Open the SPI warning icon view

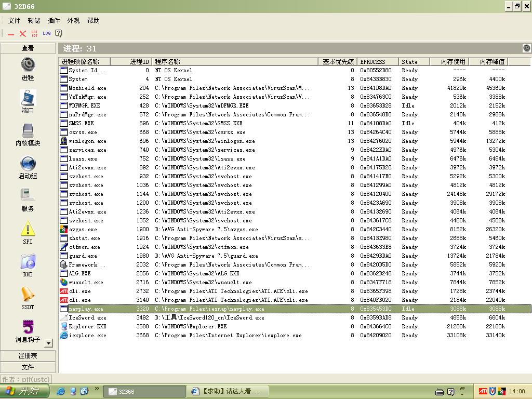tap(28, 229)
